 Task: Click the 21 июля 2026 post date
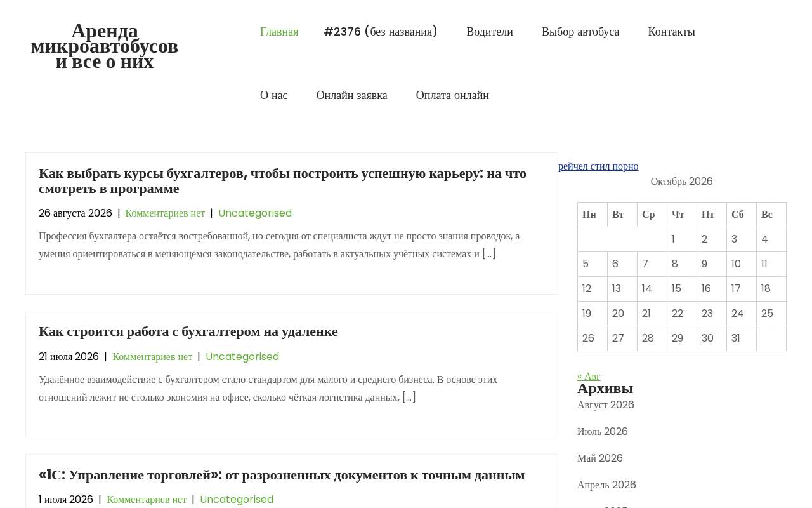coord(69,357)
